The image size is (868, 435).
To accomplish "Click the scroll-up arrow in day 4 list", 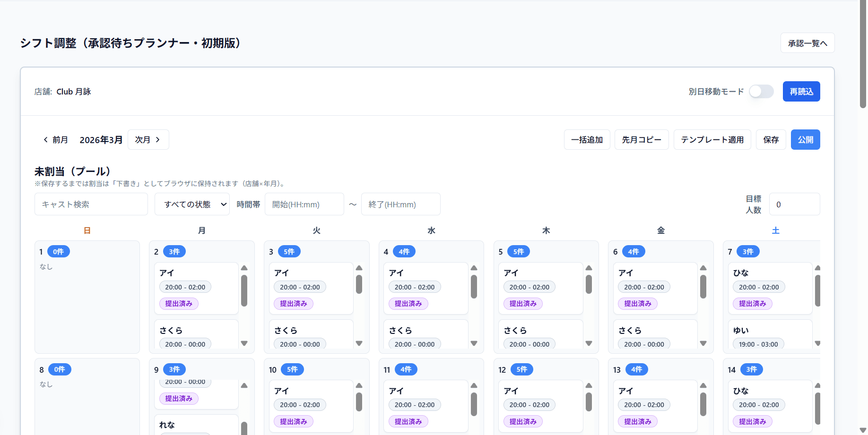I will coord(474,268).
